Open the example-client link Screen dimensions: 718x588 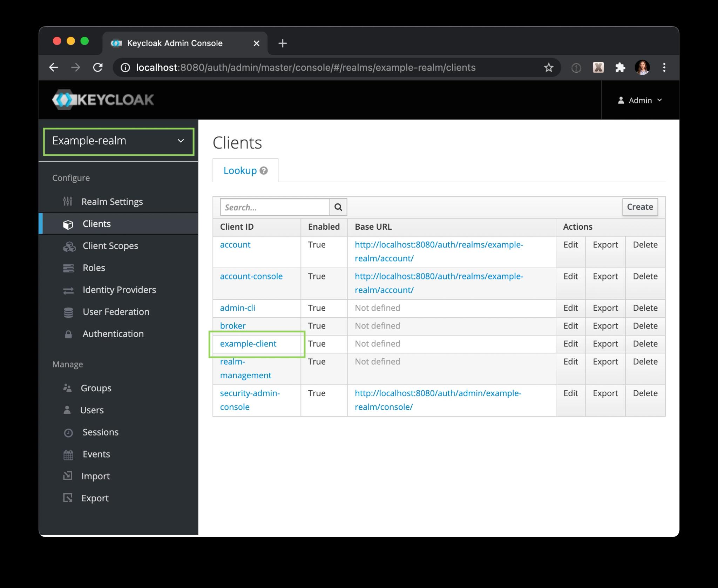pyautogui.click(x=248, y=344)
